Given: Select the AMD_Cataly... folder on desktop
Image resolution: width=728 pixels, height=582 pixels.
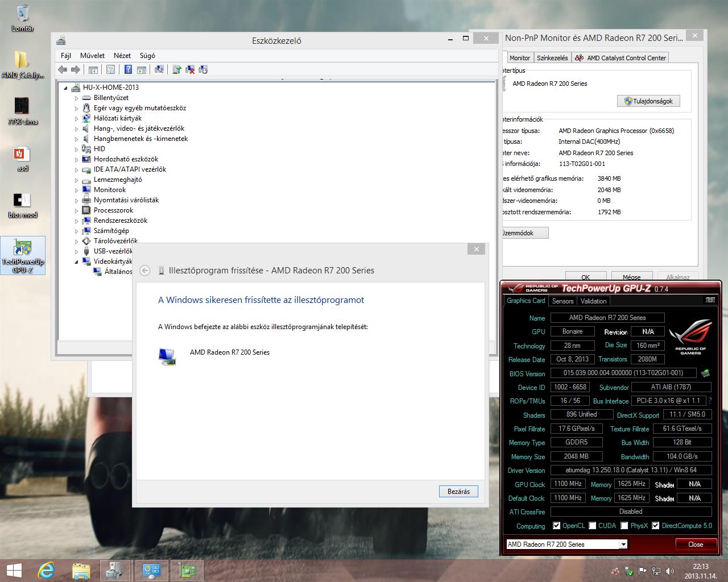Looking at the screenshot, I should point(22,64).
